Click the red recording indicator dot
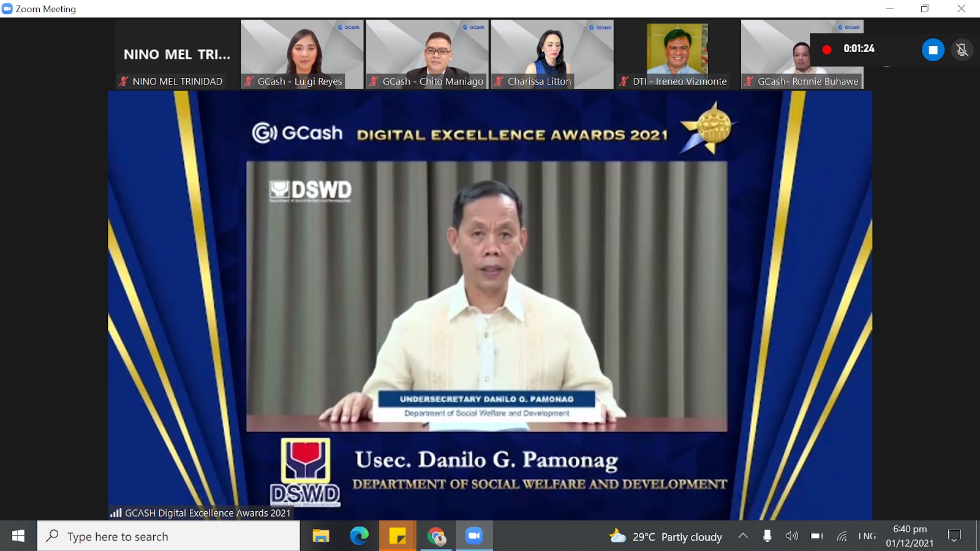Screen dimensions: 980x551 (827, 50)
